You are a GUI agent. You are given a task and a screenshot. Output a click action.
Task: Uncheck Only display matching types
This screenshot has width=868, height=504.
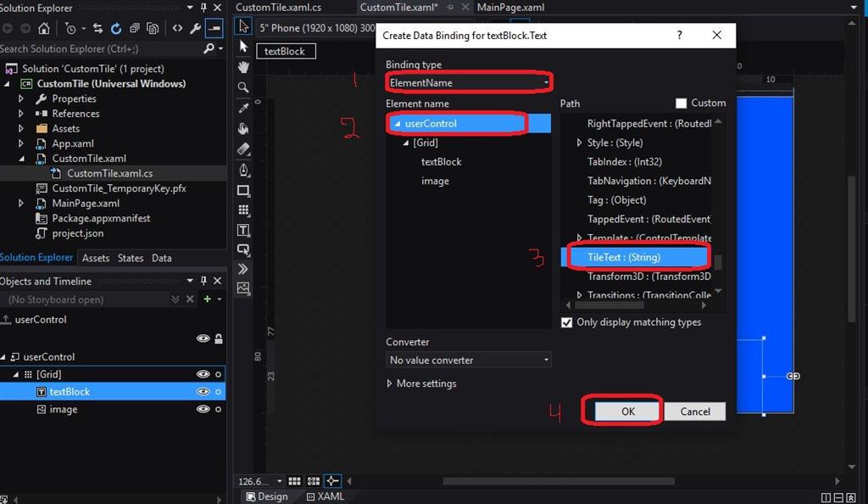[566, 322]
